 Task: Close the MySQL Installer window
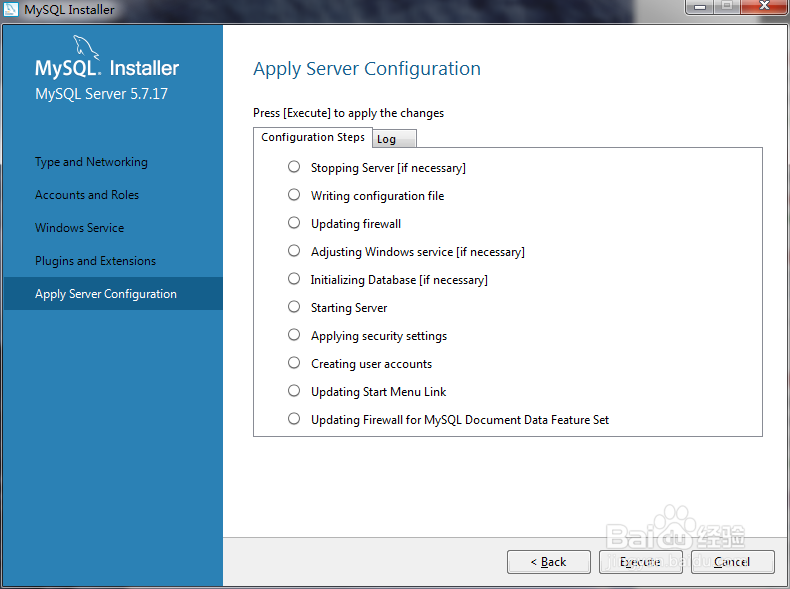pos(764,7)
